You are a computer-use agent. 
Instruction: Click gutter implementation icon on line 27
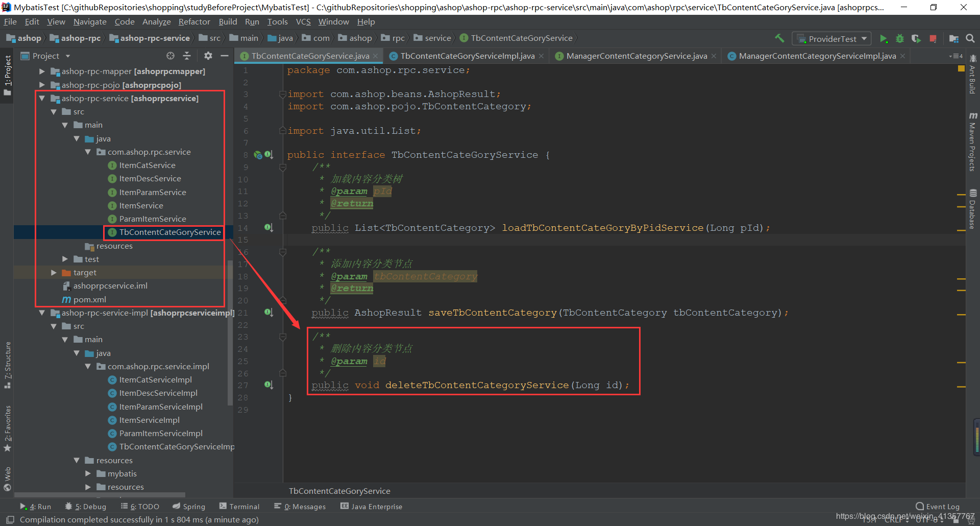pyautogui.click(x=268, y=385)
